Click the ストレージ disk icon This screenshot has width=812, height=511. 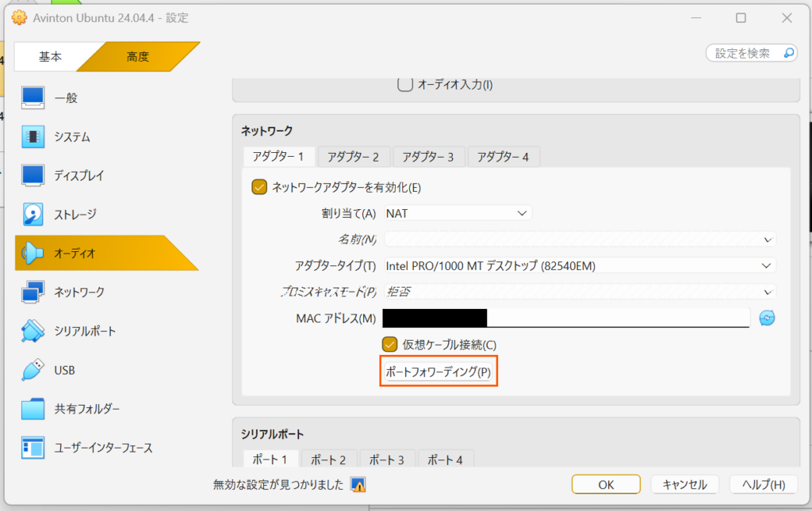coord(33,214)
